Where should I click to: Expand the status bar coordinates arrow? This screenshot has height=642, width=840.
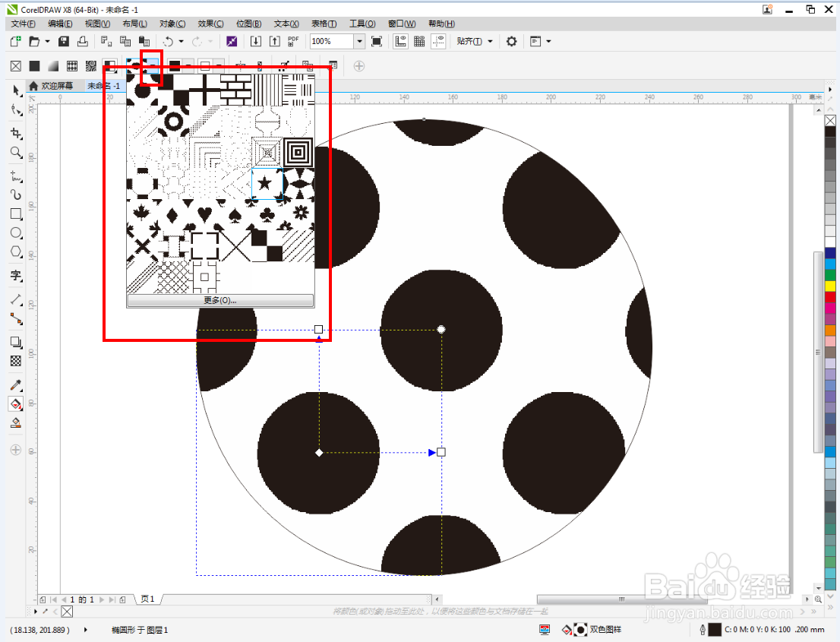[x=86, y=630]
